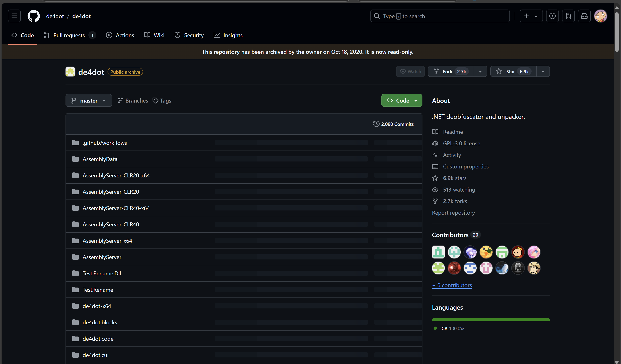621x364 pixels.
Task: Open the AssemblyServer-x64 folder
Action: (x=107, y=241)
